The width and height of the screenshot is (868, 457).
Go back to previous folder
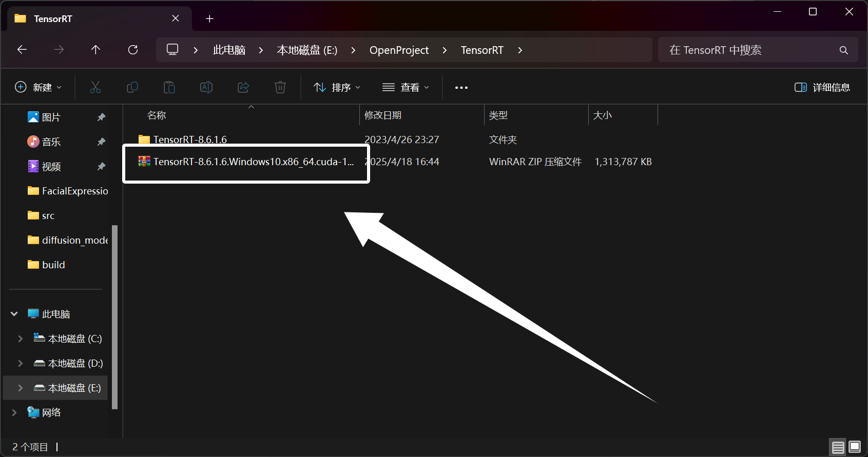22,50
